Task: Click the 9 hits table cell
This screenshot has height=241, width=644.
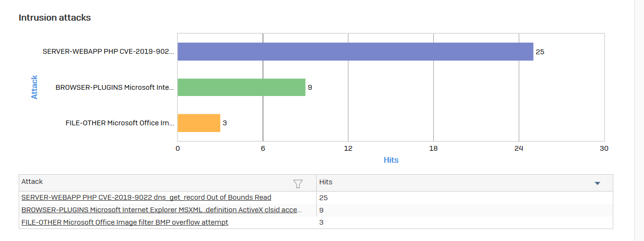Action: pos(322,210)
